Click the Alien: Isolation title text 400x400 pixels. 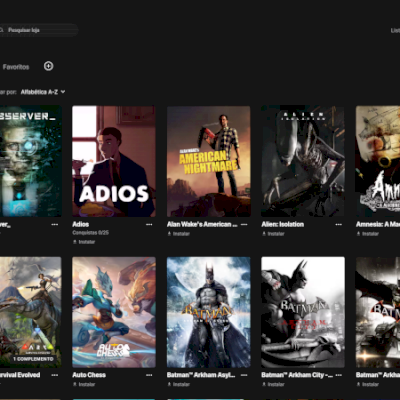(283, 224)
